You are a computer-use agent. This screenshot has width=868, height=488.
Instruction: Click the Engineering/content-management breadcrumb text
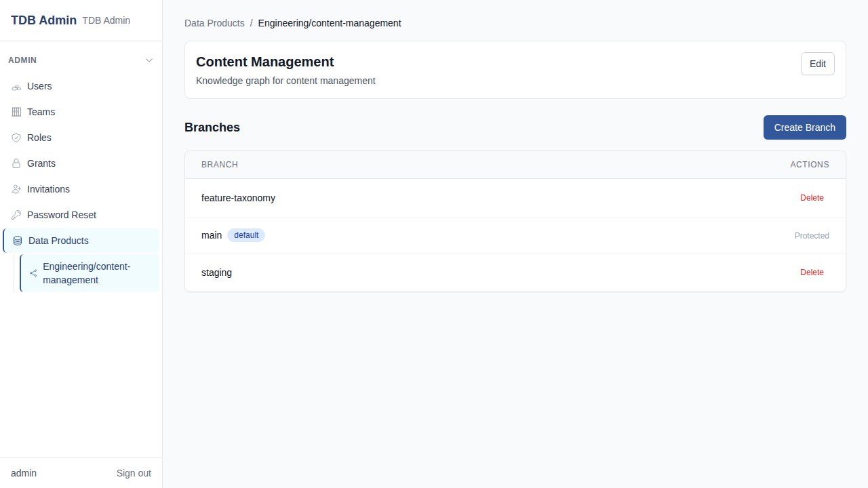click(330, 23)
